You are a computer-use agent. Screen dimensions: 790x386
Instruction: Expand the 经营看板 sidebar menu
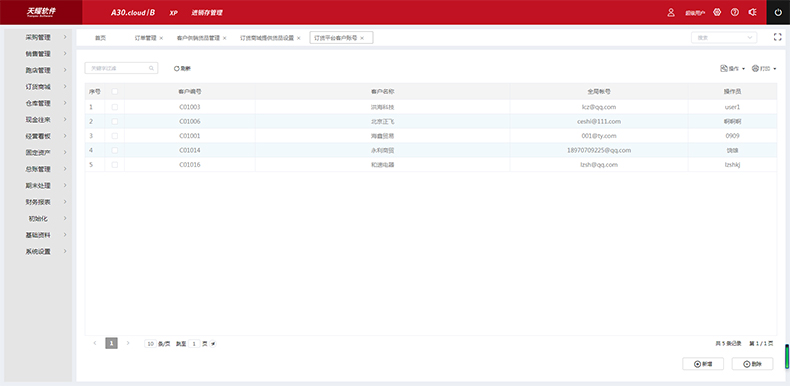pos(38,136)
